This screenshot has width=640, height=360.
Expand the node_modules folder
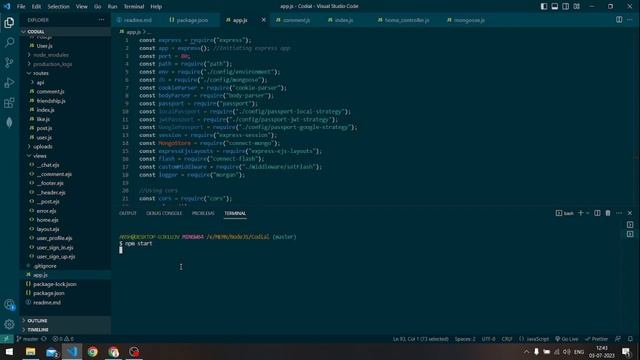click(65, 55)
